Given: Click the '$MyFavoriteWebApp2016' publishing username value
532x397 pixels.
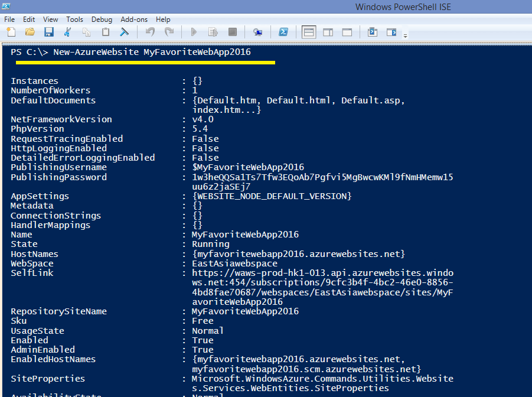Looking at the screenshot, I should point(248,167).
